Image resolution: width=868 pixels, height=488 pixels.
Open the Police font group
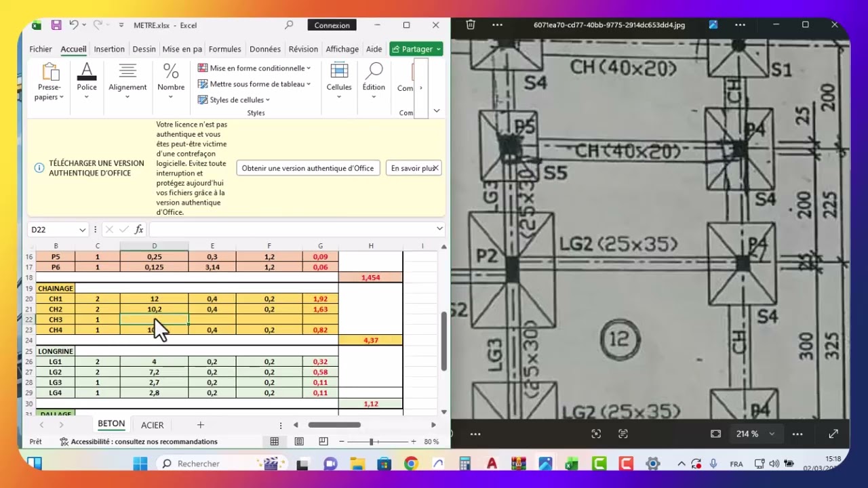87,81
